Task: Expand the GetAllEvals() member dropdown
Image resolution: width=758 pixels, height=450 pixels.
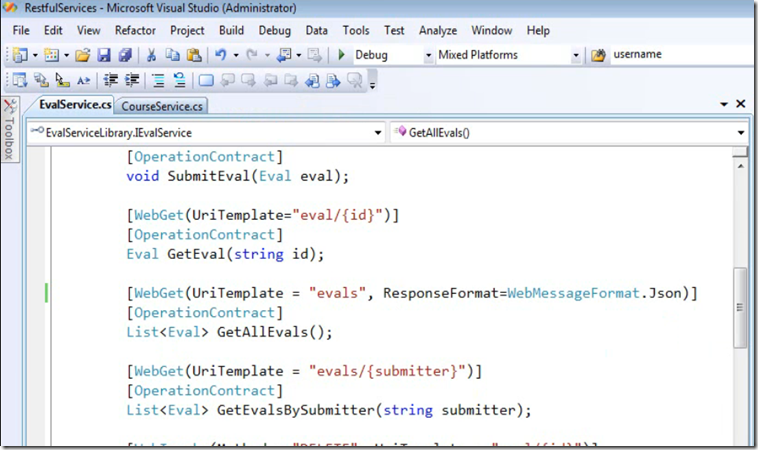Action: [741, 132]
